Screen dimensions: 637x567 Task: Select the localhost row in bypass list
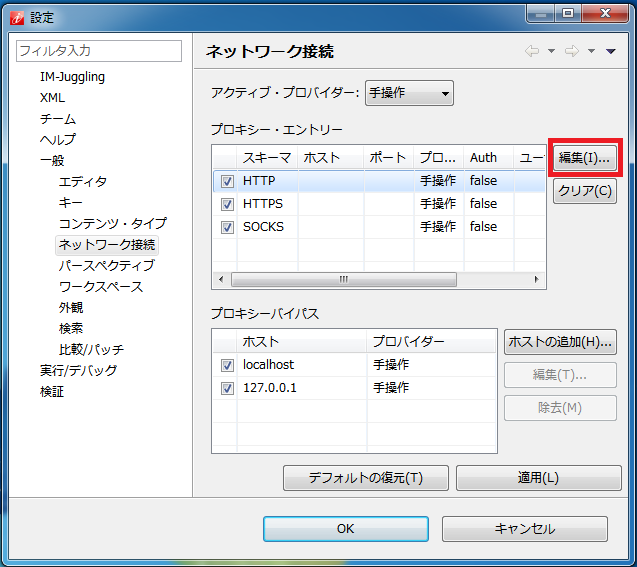[x=354, y=365]
